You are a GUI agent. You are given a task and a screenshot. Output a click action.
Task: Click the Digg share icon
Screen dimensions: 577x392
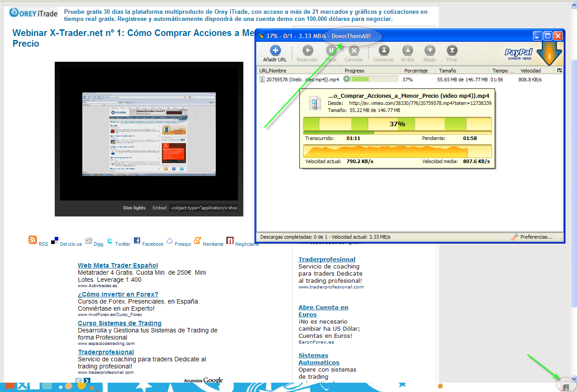(x=89, y=241)
